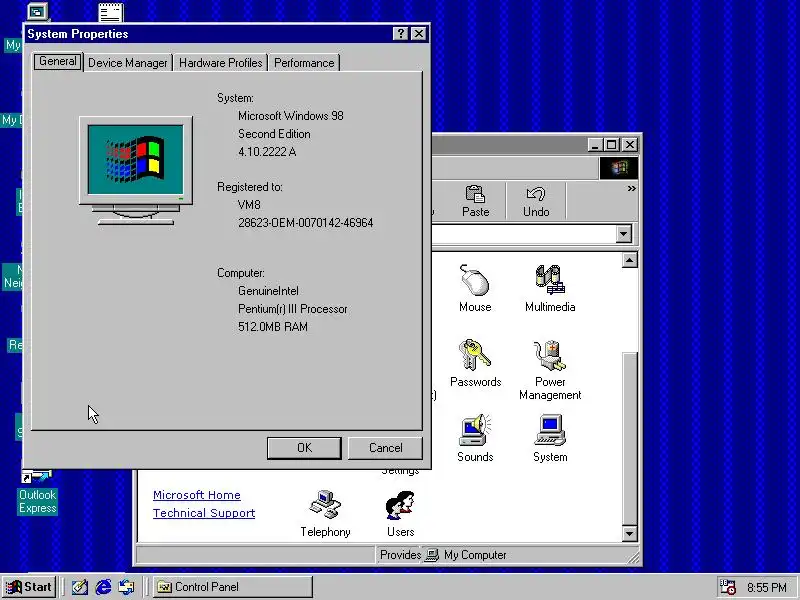
Task: Click the My Computer status bar entry
Action: (x=465, y=555)
